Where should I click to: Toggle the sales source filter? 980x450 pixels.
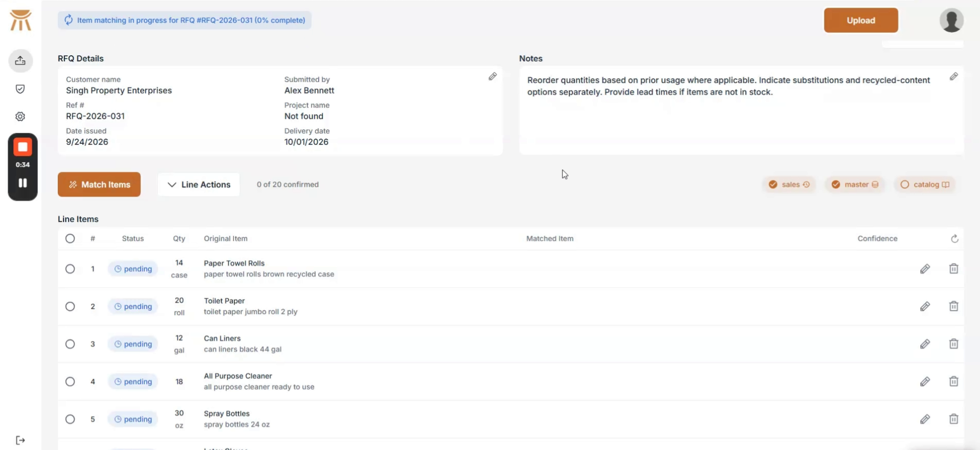tap(789, 185)
